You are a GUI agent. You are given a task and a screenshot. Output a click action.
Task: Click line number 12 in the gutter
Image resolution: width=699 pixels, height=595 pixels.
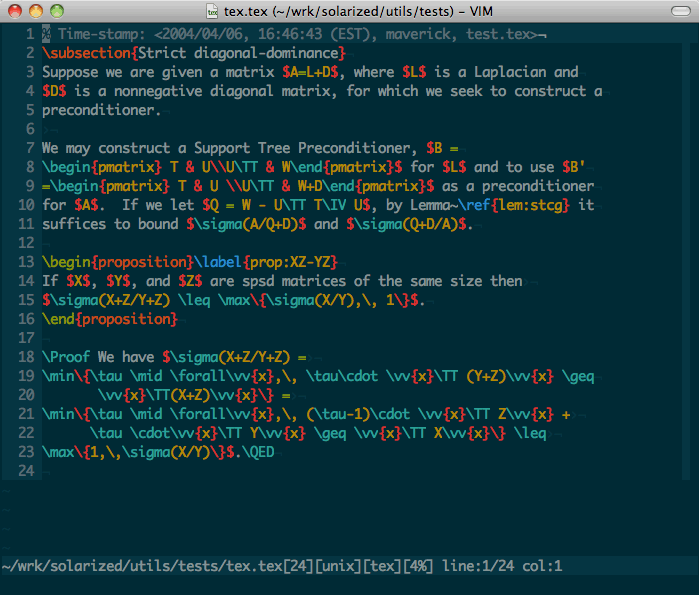(x=25, y=243)
